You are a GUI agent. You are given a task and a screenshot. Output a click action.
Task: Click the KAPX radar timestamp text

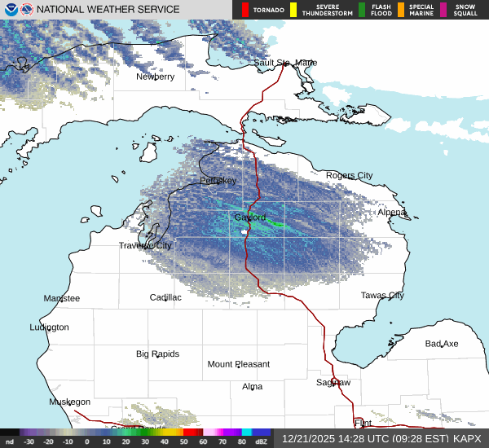(381, 438)
